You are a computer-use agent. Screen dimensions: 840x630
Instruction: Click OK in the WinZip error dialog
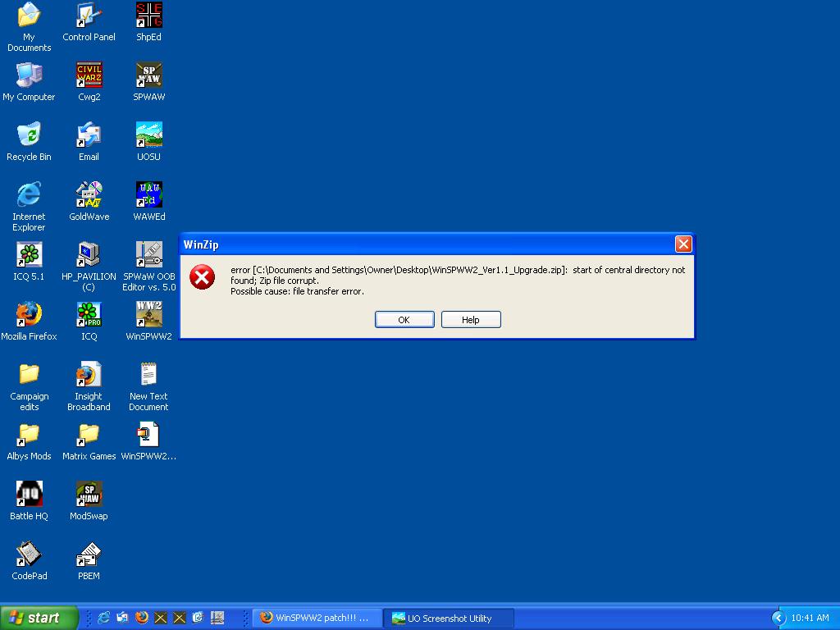[404, 320]
